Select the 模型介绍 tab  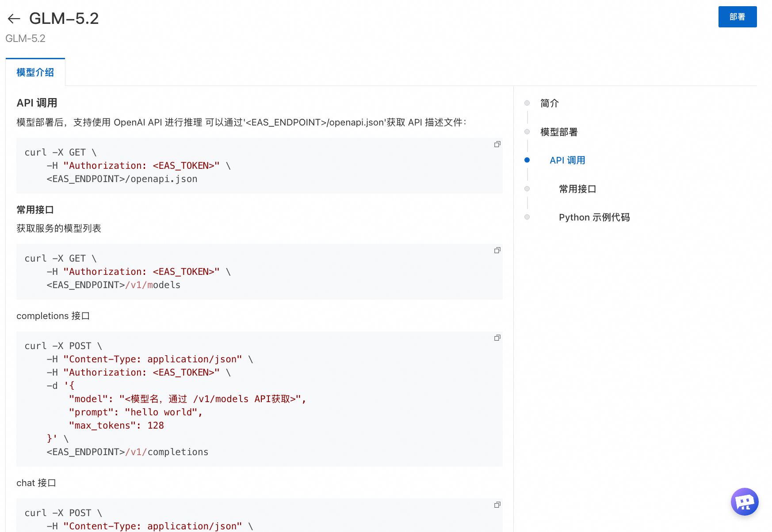pyautogui.click(x=35, y=72)
